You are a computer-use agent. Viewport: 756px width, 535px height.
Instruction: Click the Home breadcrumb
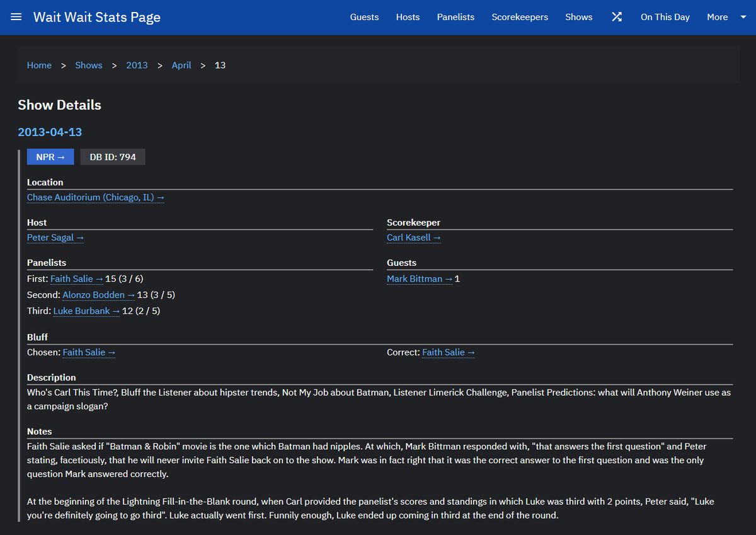tap(39, 65)
